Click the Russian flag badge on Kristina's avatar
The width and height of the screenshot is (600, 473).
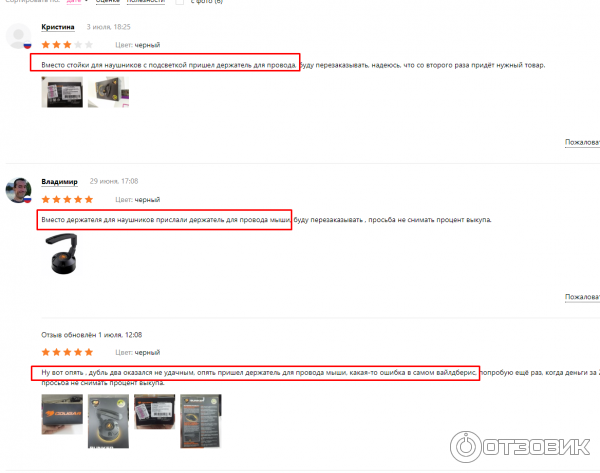pyautogui.click(x=27, y=45)
